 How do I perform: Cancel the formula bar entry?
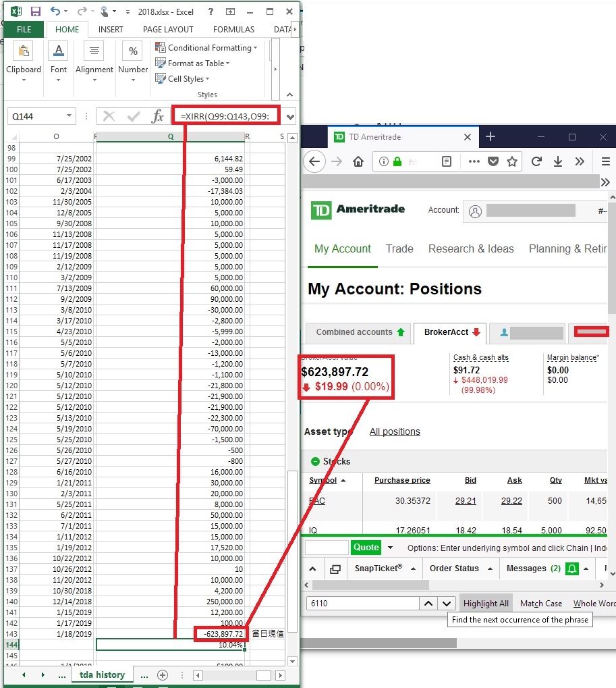pos(109,116)
